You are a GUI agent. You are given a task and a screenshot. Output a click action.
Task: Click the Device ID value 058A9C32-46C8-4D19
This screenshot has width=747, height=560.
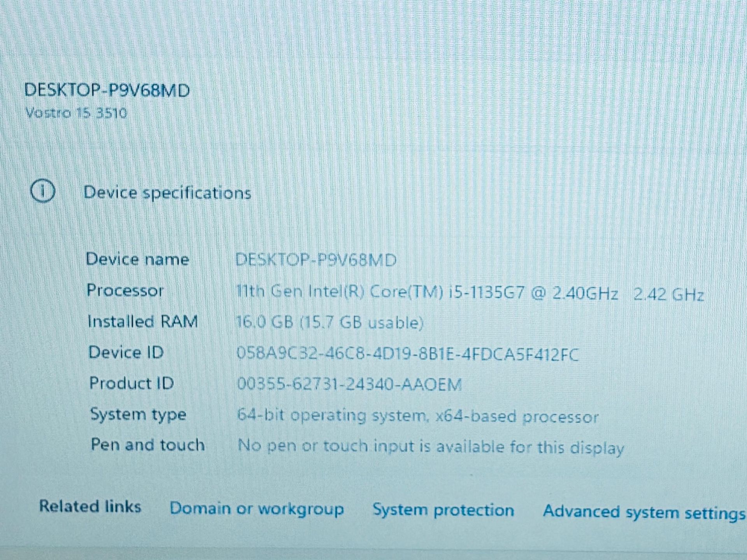pyautogui.click(x=407, y=354)
